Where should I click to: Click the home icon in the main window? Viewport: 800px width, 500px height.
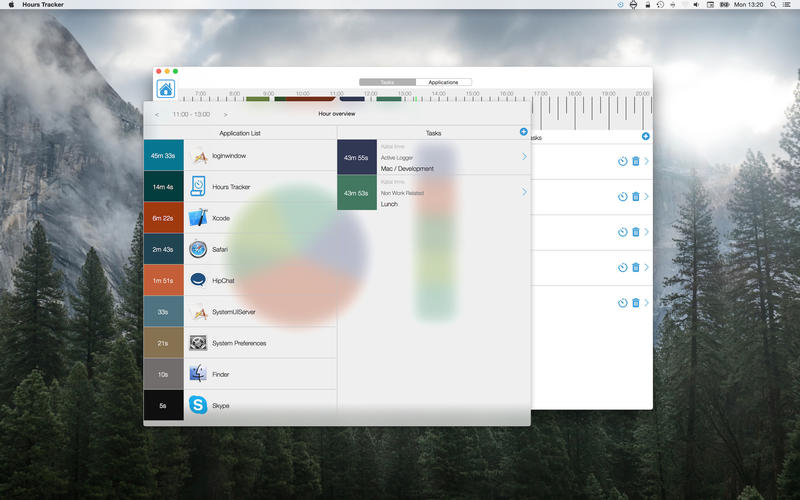tap(165, 90)
